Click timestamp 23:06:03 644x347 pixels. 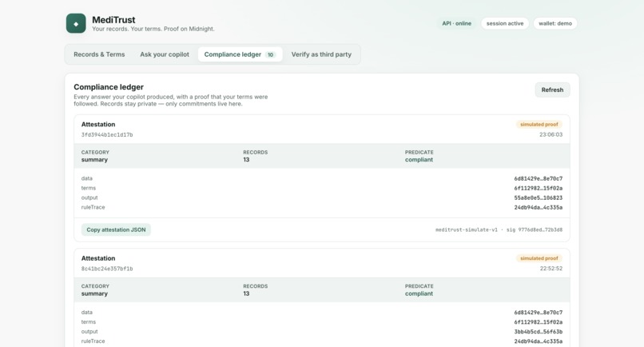click(x=551, y=135)
